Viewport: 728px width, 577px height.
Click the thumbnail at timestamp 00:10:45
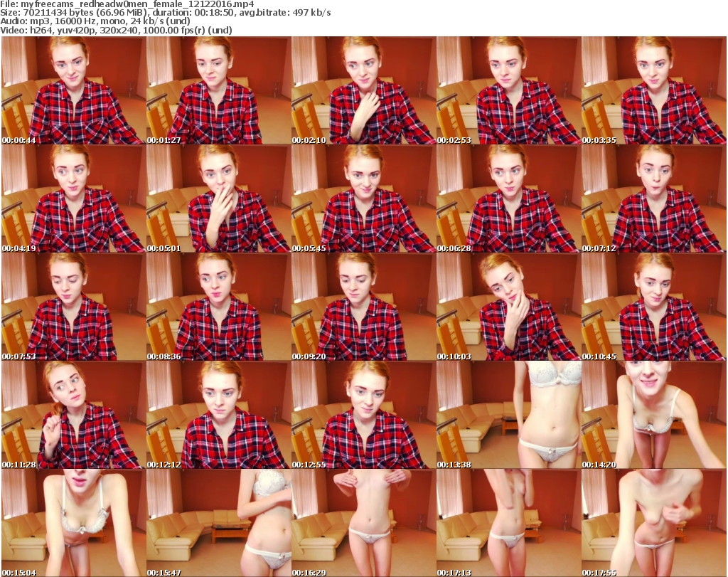click(x=653, y=307)
